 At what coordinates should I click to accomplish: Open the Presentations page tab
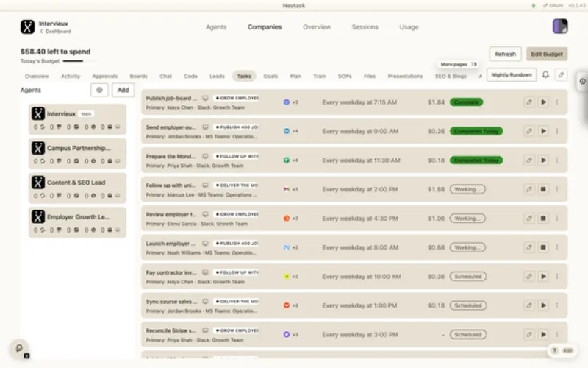(x=405, y=77)
